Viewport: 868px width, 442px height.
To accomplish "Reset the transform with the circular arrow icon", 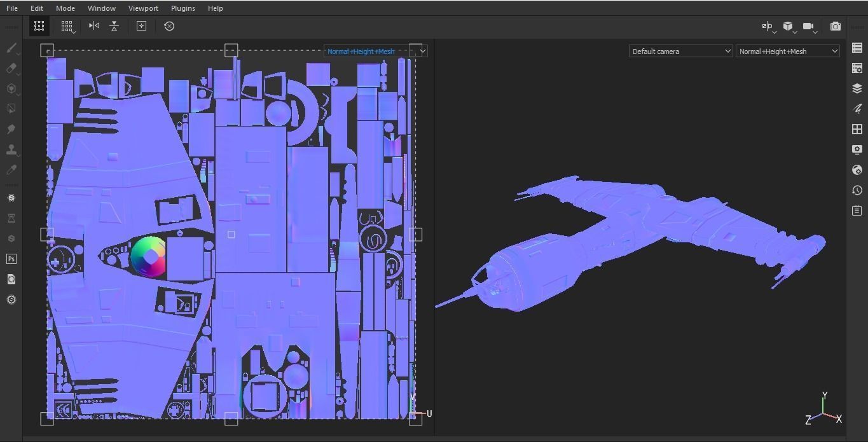I will point(169,26).
